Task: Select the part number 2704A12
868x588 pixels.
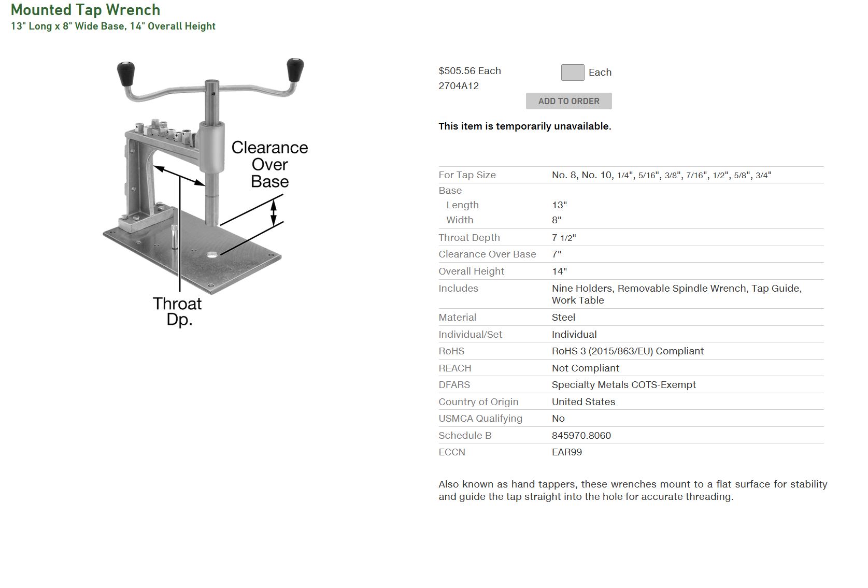Action: (459, 86)
